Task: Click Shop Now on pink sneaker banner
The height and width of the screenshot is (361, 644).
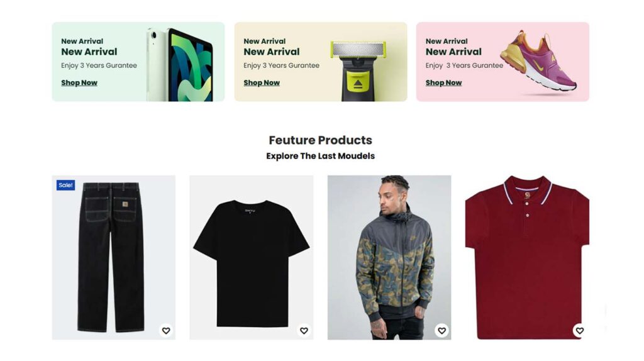Action: click(x=443, y=82)
